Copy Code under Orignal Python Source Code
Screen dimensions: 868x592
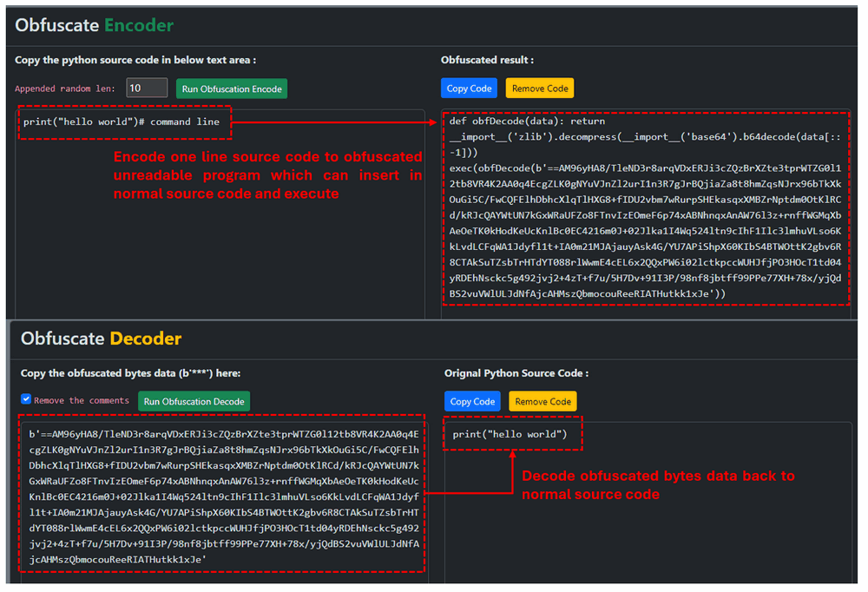tap(473, 401)
